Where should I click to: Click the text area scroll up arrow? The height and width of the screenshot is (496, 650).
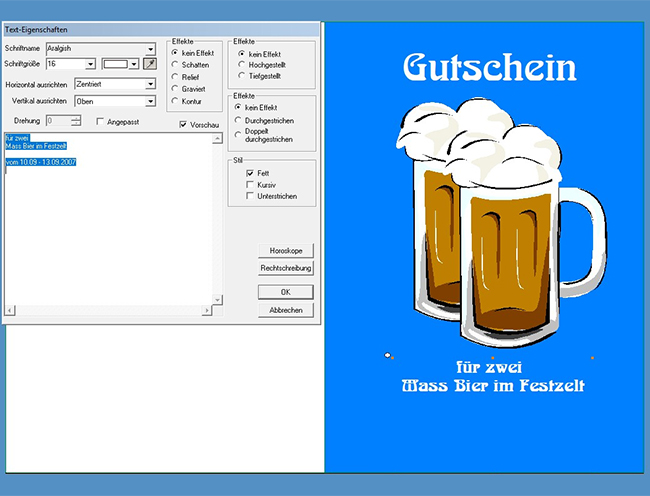(218, 138)
